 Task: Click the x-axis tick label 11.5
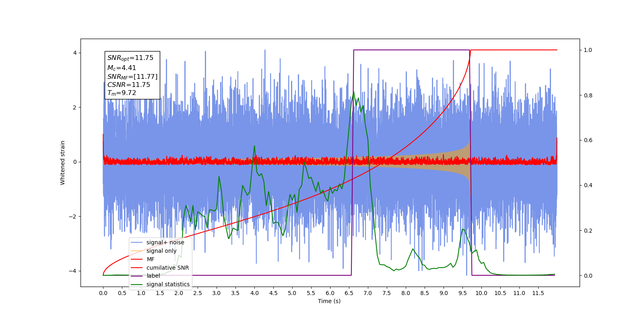coord(538,293)
